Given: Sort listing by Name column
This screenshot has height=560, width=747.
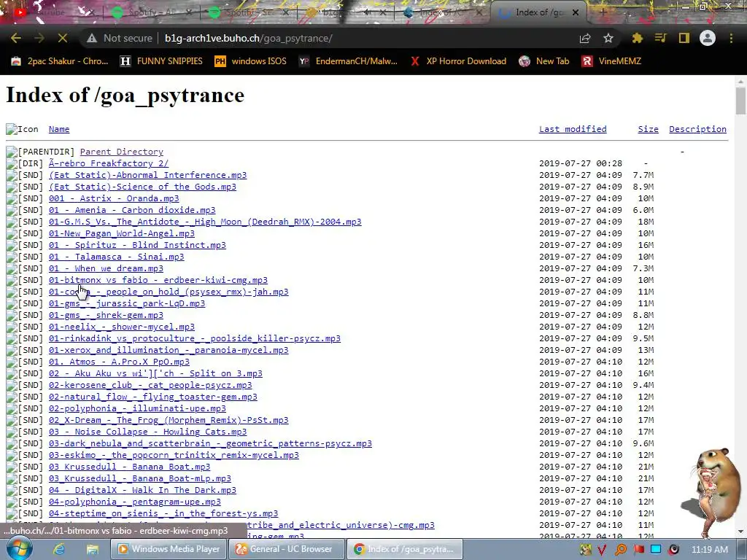Looking at the screenshot, I should [59, 129].
